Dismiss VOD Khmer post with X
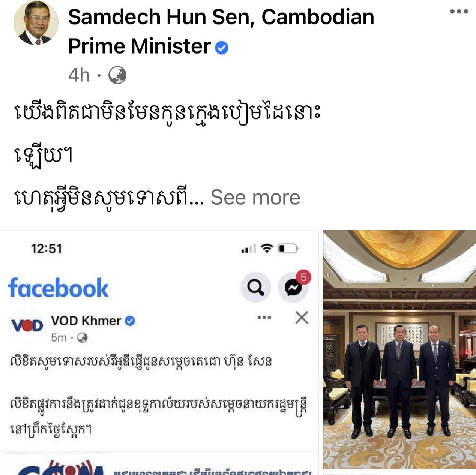Screen dimensions: 476x475 point(302,318)
